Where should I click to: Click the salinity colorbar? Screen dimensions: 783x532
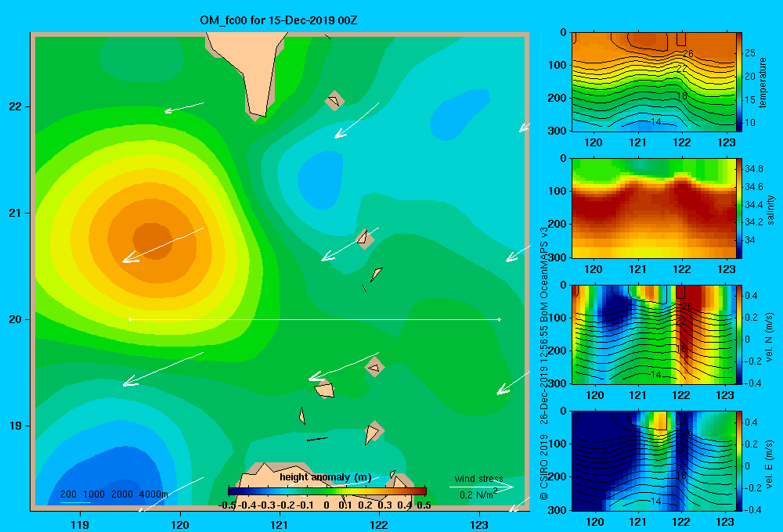[x=739, y=208]
